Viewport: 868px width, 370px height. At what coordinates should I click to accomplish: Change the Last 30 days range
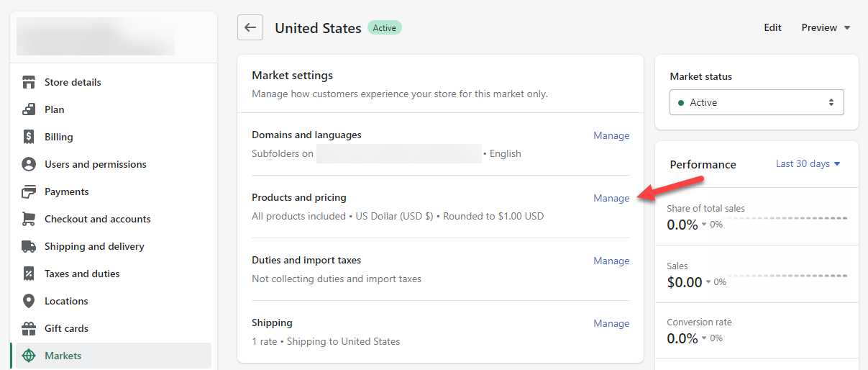click(x=808, y=164)
